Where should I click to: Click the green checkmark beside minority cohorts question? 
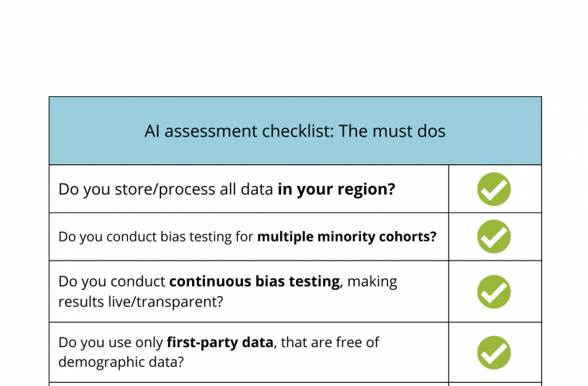[494, 237]
